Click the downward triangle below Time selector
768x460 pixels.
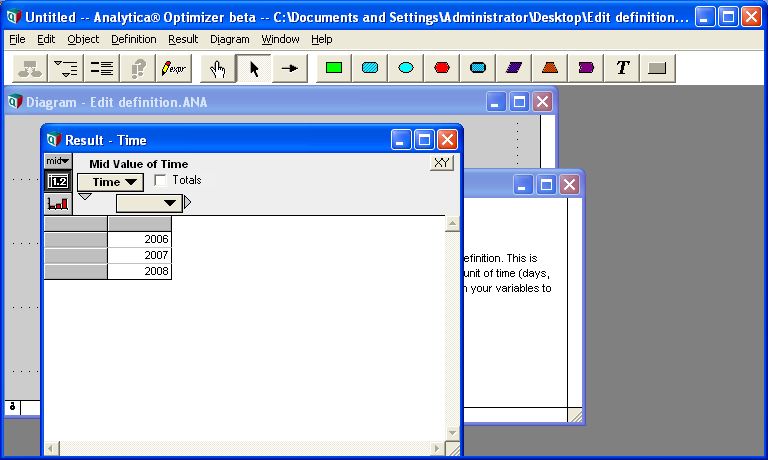(85, 196)
